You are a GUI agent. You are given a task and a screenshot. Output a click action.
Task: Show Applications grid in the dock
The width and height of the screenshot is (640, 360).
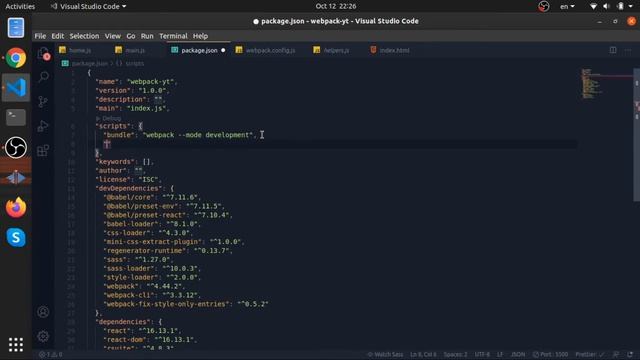16,345
